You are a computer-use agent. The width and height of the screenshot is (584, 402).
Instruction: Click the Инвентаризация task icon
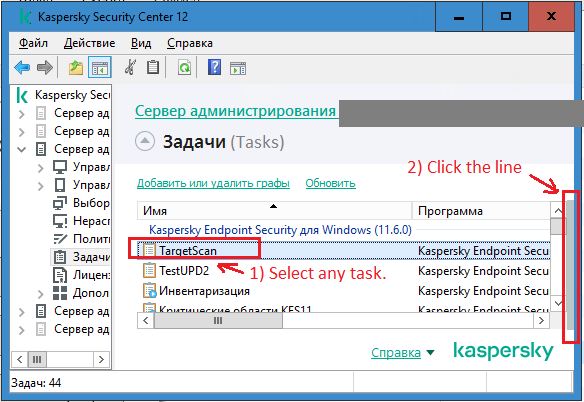pyautogui.click(x=149, y=291)
